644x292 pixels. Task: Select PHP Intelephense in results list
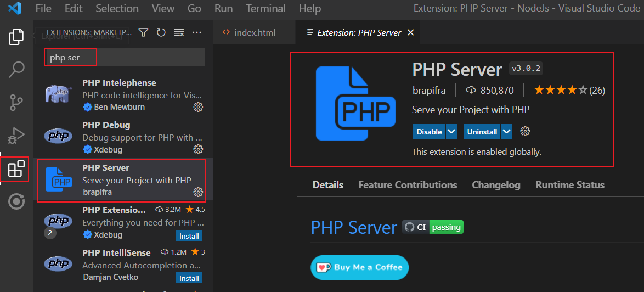(123, 94)
